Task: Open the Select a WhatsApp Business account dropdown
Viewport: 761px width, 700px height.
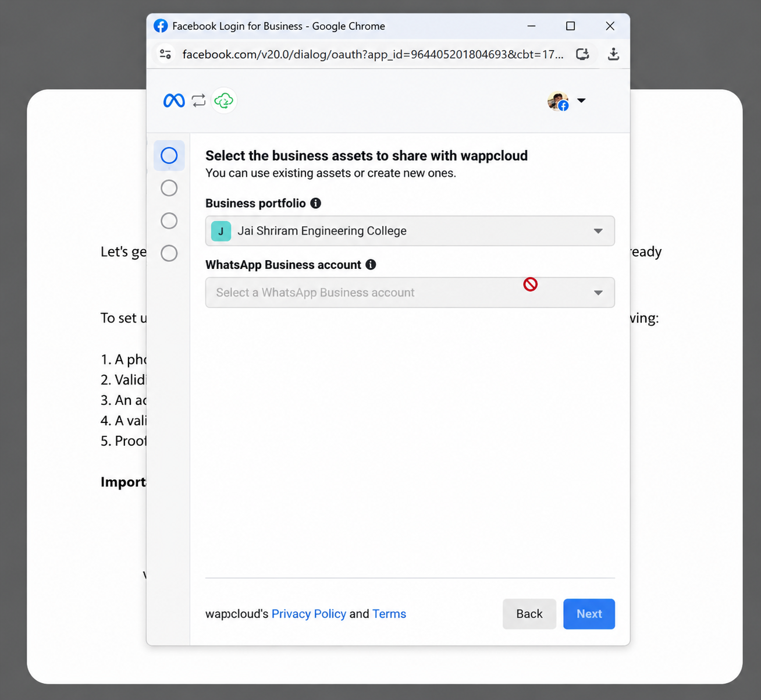Action: point(410,293)
